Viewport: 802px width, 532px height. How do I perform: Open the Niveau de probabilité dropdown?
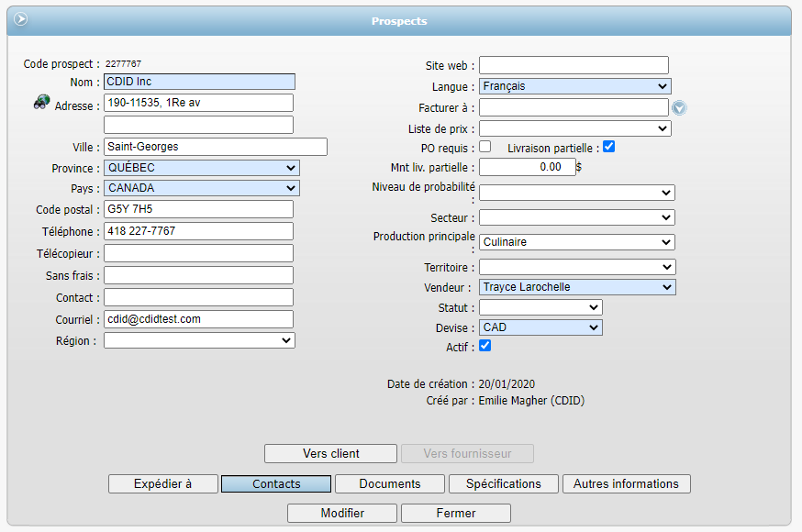[x=577, y=193]
